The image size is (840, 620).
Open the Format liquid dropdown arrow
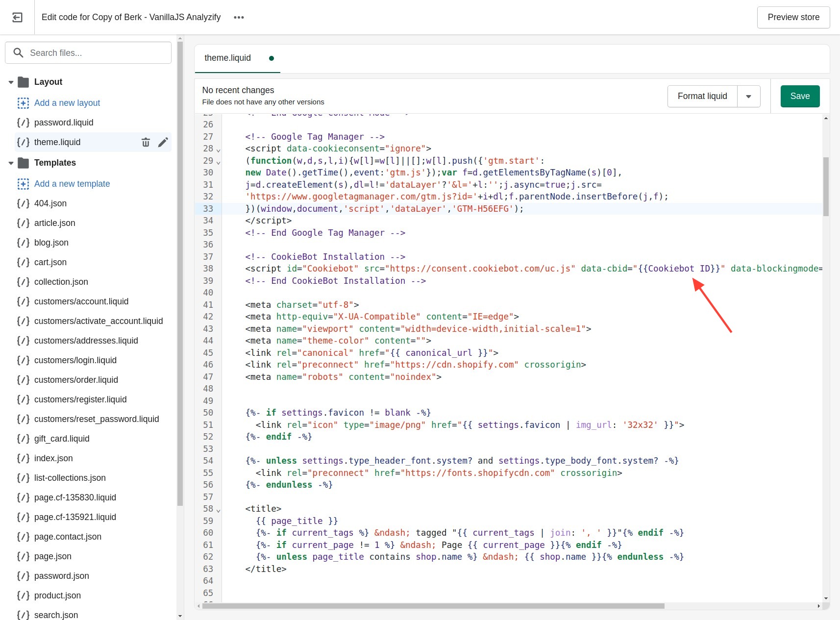[749, 96]
